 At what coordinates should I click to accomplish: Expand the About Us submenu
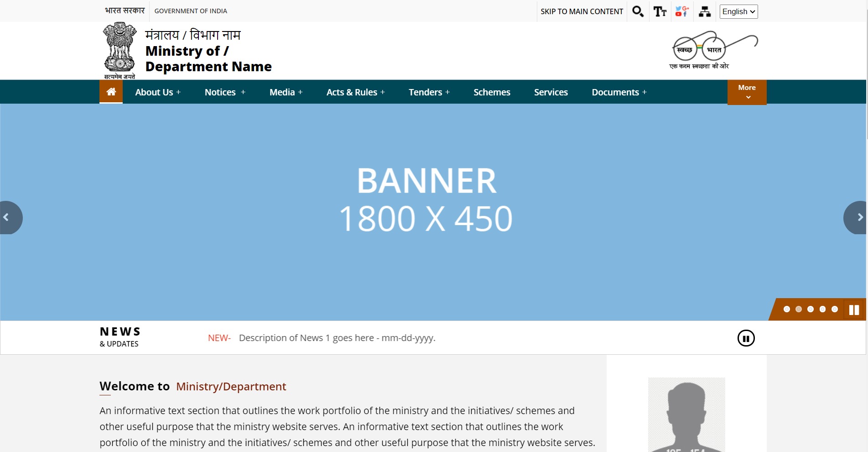pos(158,92)
